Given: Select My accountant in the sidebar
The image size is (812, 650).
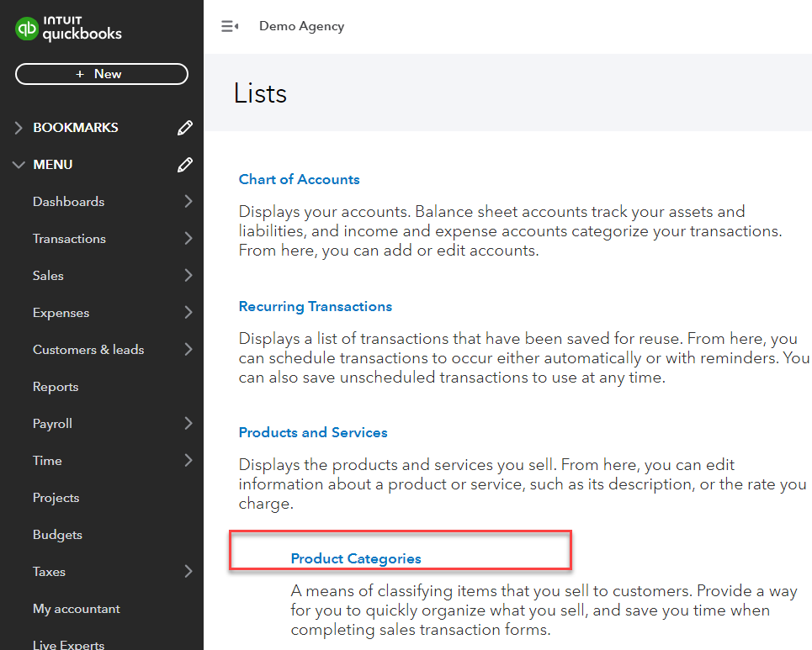Looking at the screenshot, I should pos(75,608).
